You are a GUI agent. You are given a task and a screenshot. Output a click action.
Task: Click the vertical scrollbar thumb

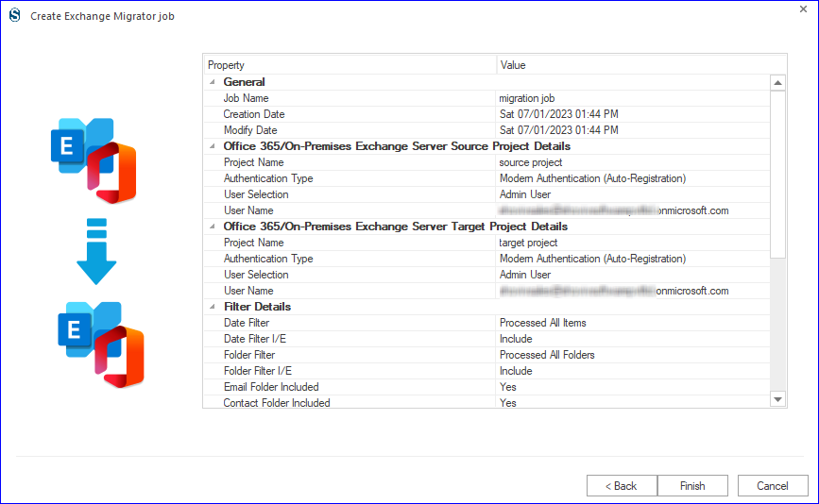tap(777, 175)
